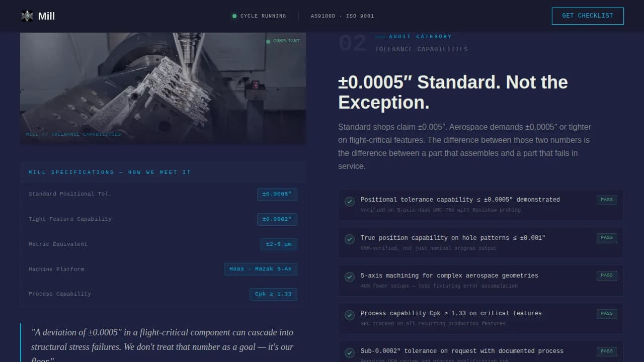Click the check icon beside positional tolerance capability
The width and height of the screenshot is (644, 362).
[350, 202]
